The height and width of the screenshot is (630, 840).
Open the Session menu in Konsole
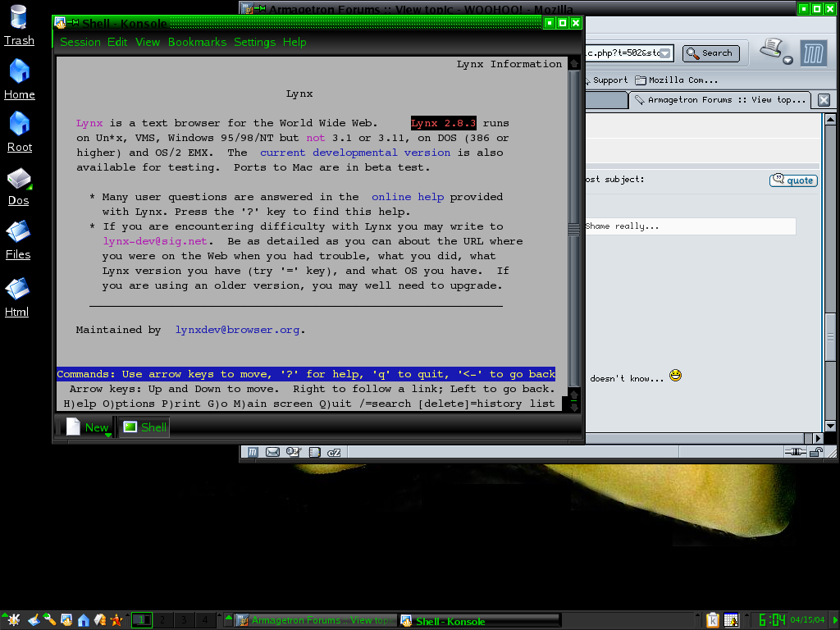coord(80,43)
